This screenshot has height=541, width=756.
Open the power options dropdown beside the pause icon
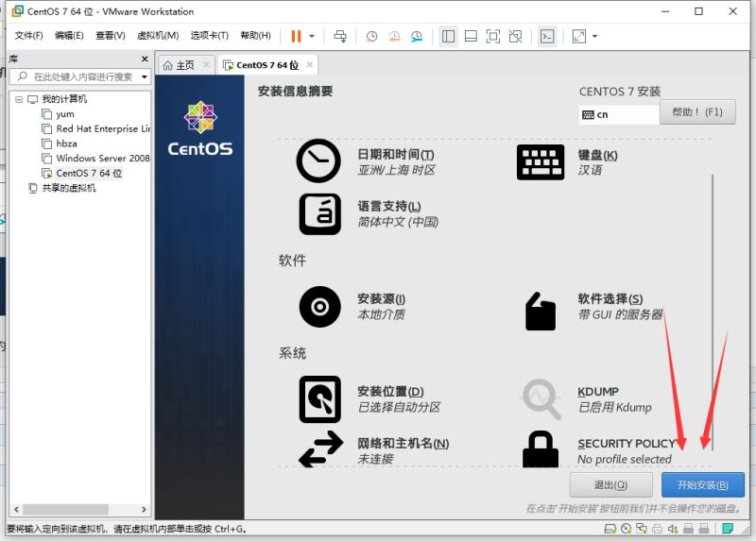pos(312,36)
